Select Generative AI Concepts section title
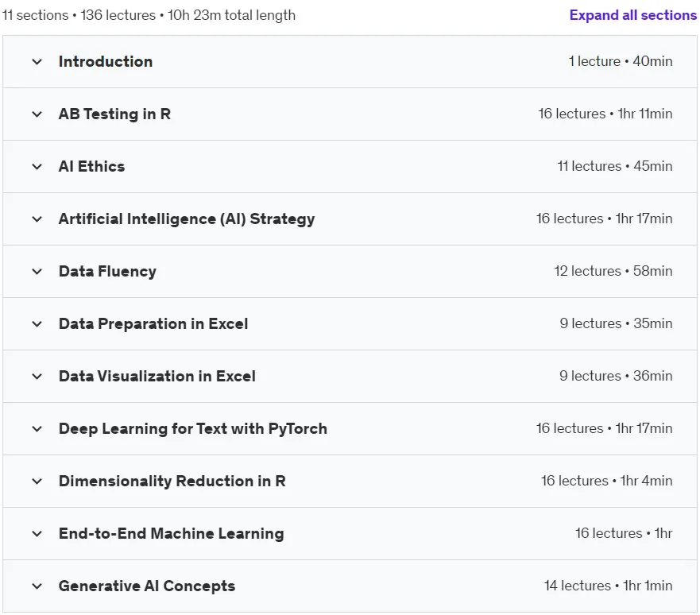Viewport: 700px width, 615px height. [x=147, y=586]
